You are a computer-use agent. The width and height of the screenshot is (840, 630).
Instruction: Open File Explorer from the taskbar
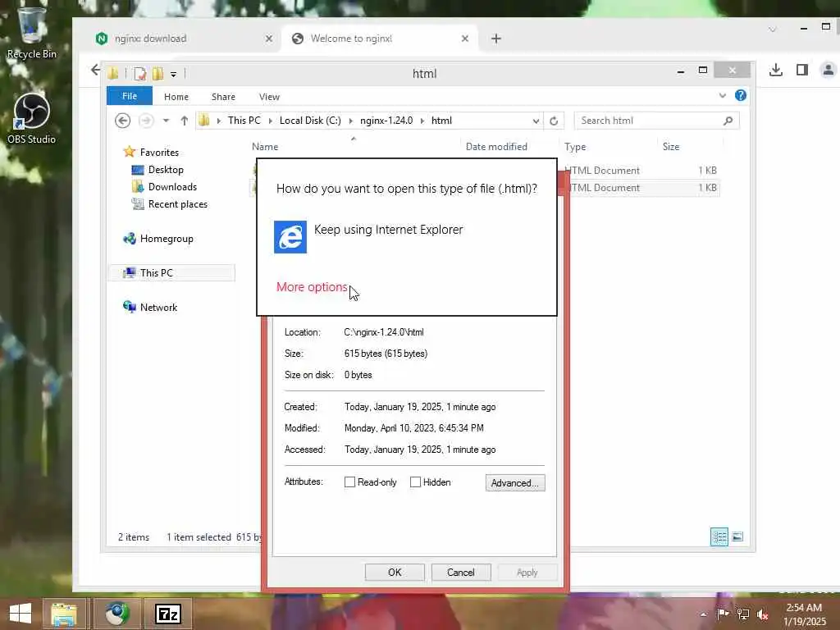tap(64, 614)
